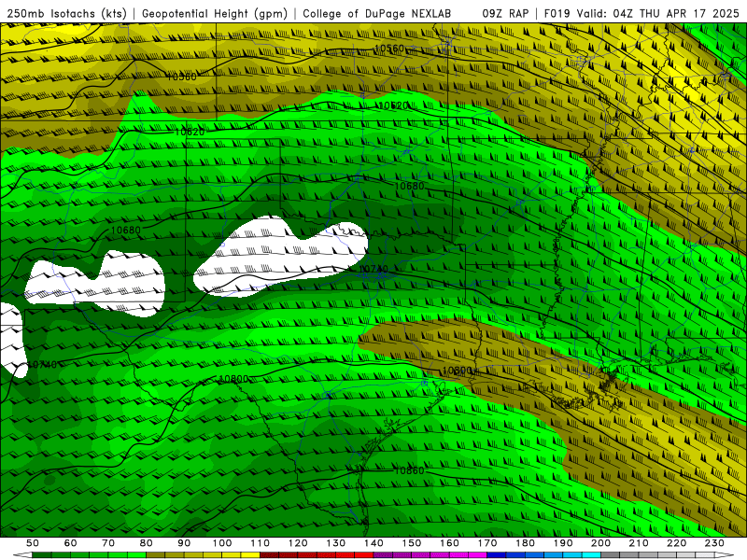747x560 pixels.
Task: Click the '220' value on the color scale
Action: pyautogui.click(x=677, y=543)
